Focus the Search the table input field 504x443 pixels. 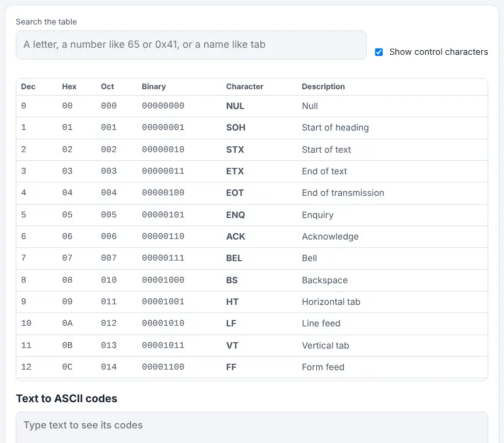pos(191,45)
